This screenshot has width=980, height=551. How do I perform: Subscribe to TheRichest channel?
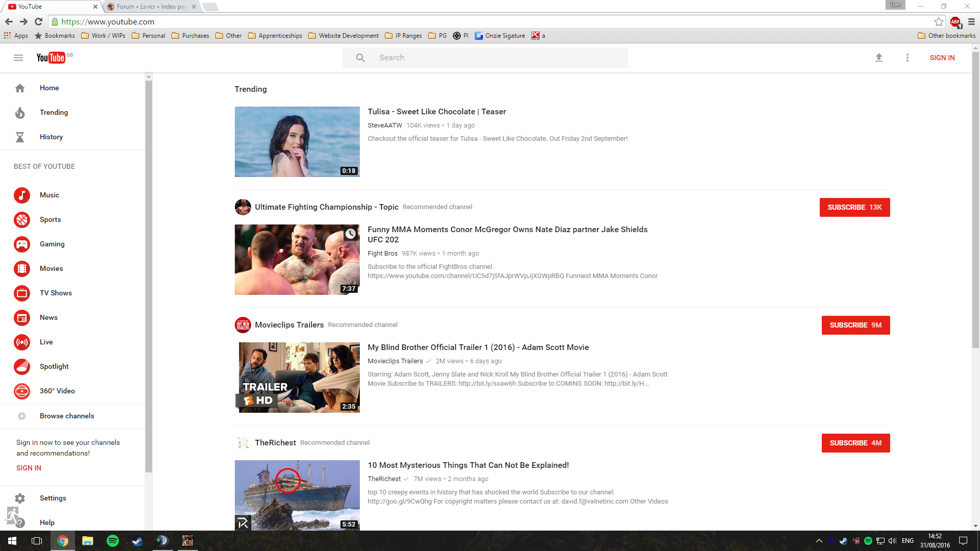pos(855,443)
